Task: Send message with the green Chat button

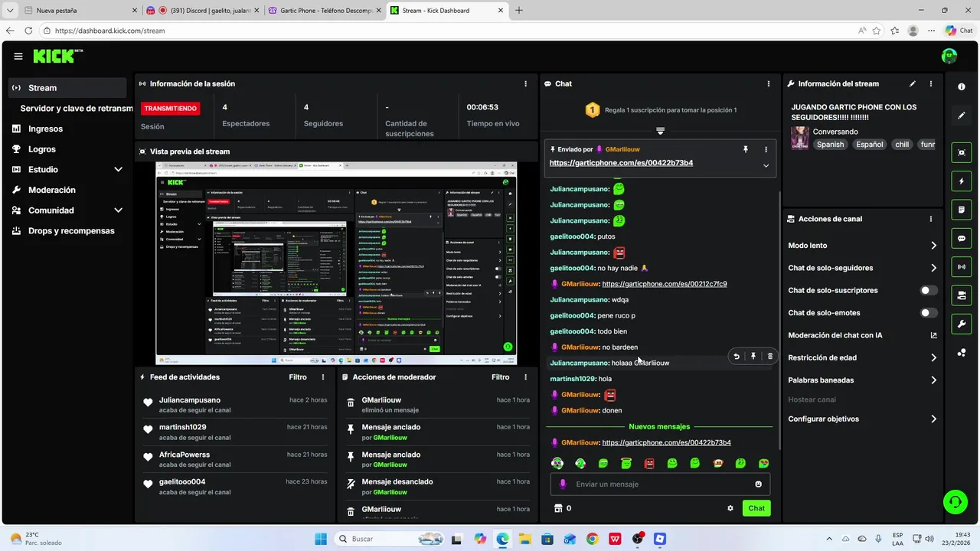Action: (x=756, y=508)
